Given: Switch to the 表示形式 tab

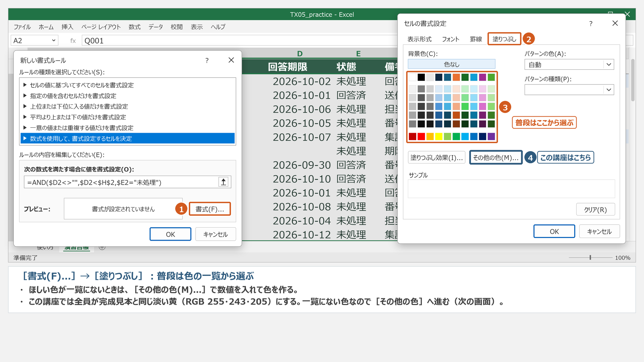Looking at the screenshot, I should pyautogui.click(x=419, y=39).
